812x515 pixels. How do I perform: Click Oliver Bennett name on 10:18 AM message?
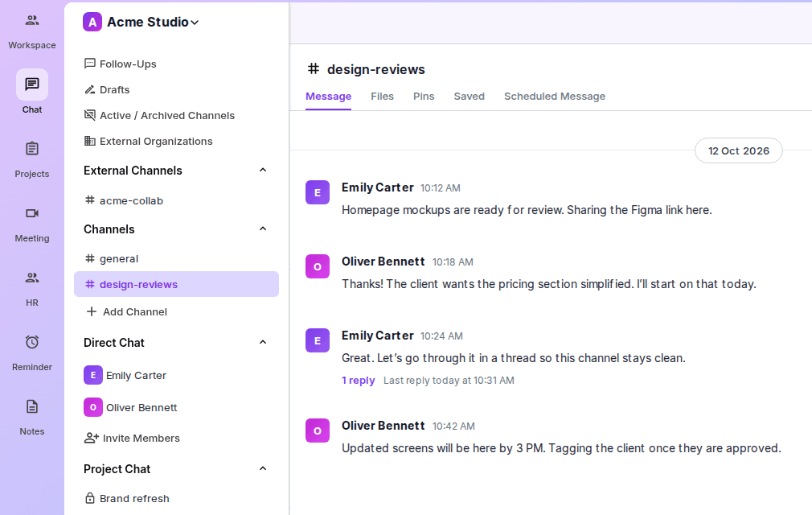(x=383, y=262)
